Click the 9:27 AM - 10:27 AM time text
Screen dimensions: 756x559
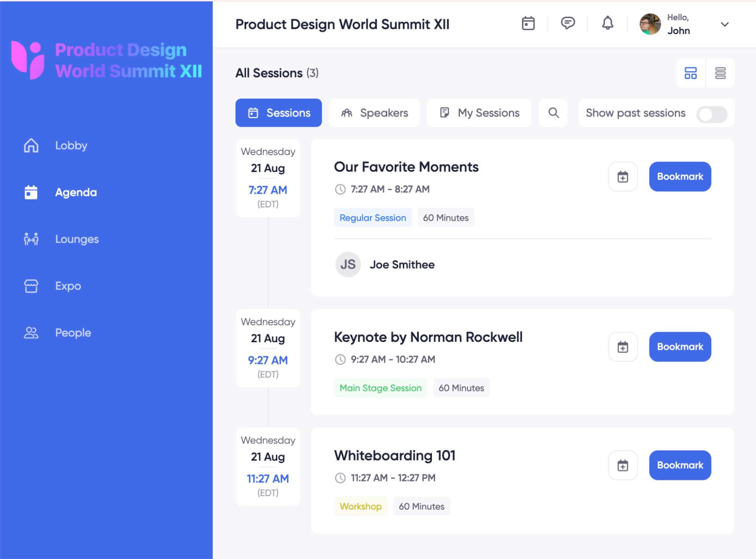393,359
